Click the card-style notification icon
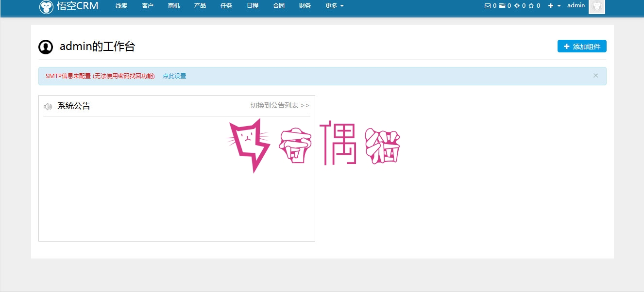 [x=502, y=6]
